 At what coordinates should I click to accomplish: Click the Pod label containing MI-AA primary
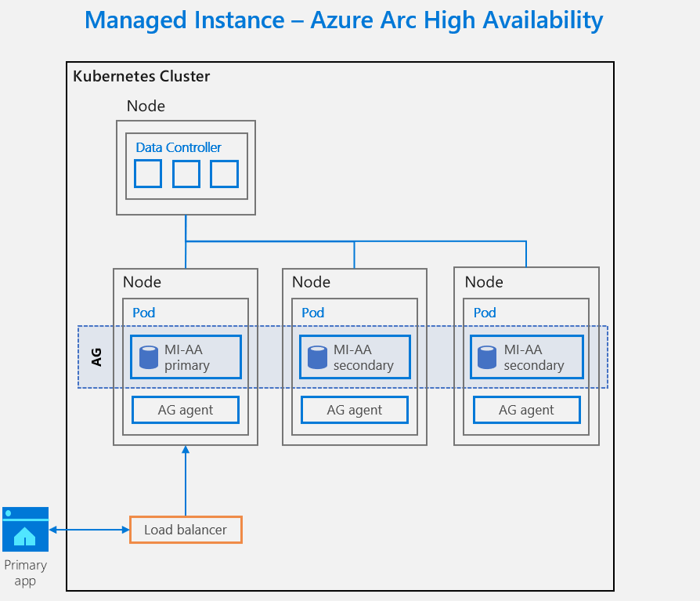pyautogui.click(x=143, y=313)
